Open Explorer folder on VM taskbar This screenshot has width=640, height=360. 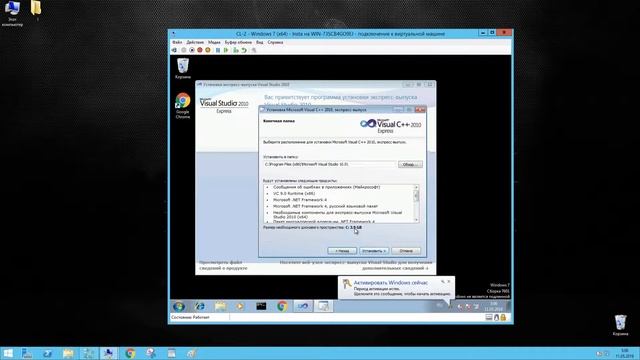tap(220, 306)
